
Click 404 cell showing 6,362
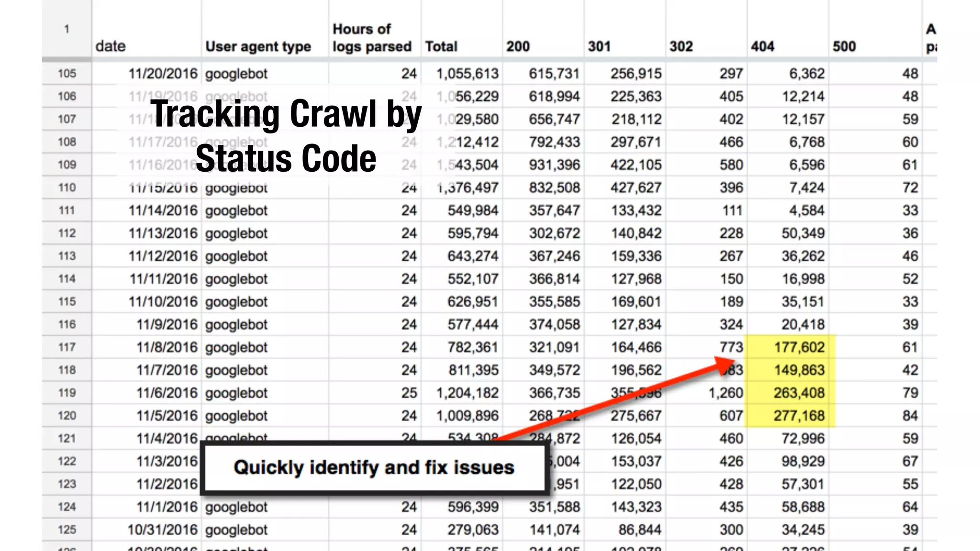tap(788, 74)
